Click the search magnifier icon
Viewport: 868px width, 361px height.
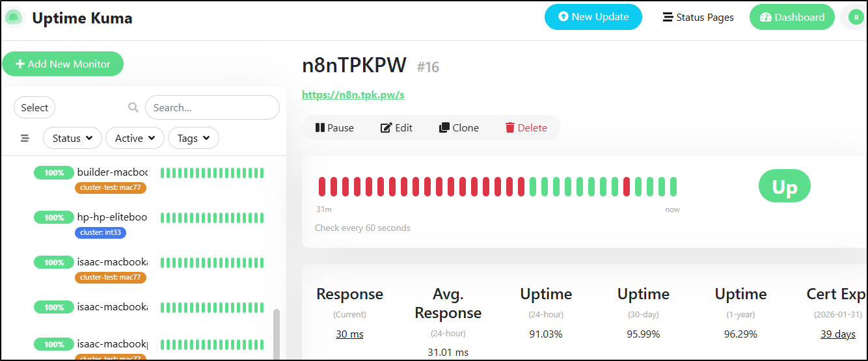(x=133, y=108)
